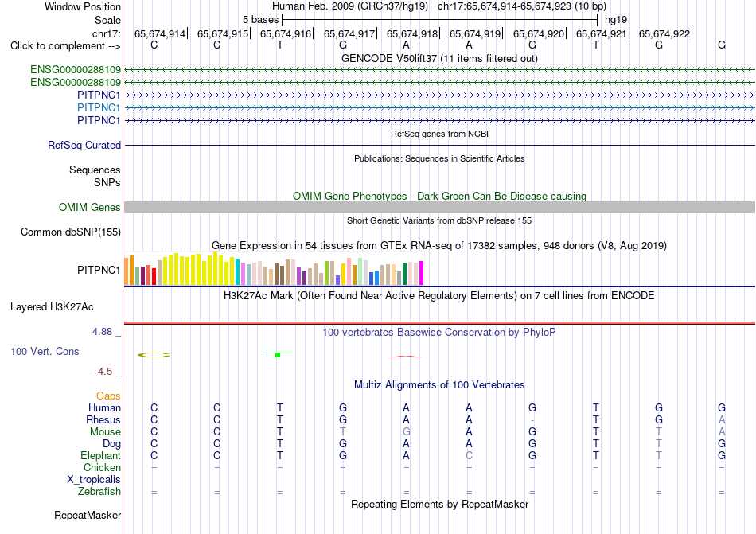Select the Elephant species label
Viewport: 756px width, 534px height.
pyautogui.click(x=101, y=455)
